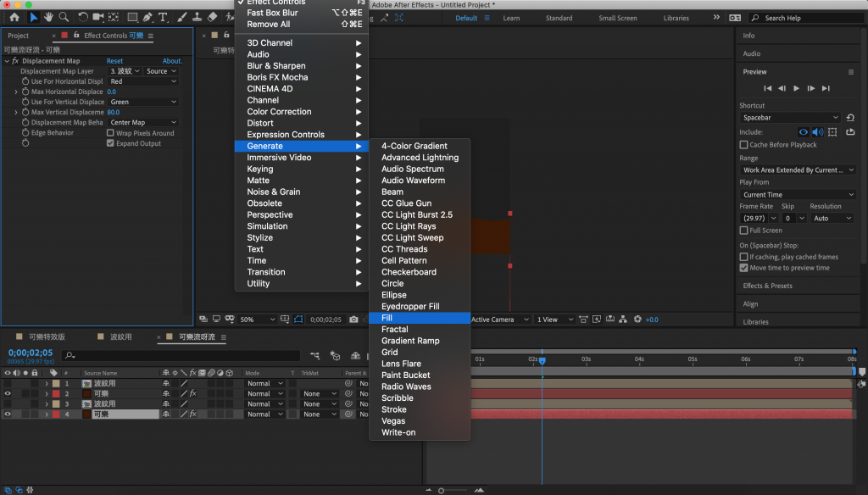Jump to last frame in Preview
The height and width of the screenshot is (495, 868).
click(826, 88)
